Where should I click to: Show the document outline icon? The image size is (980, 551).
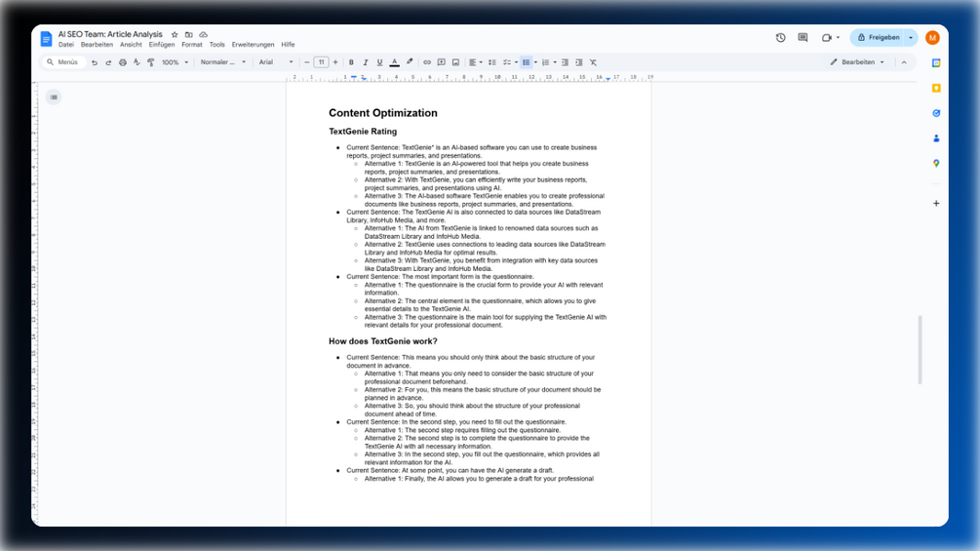pos(54,97)
